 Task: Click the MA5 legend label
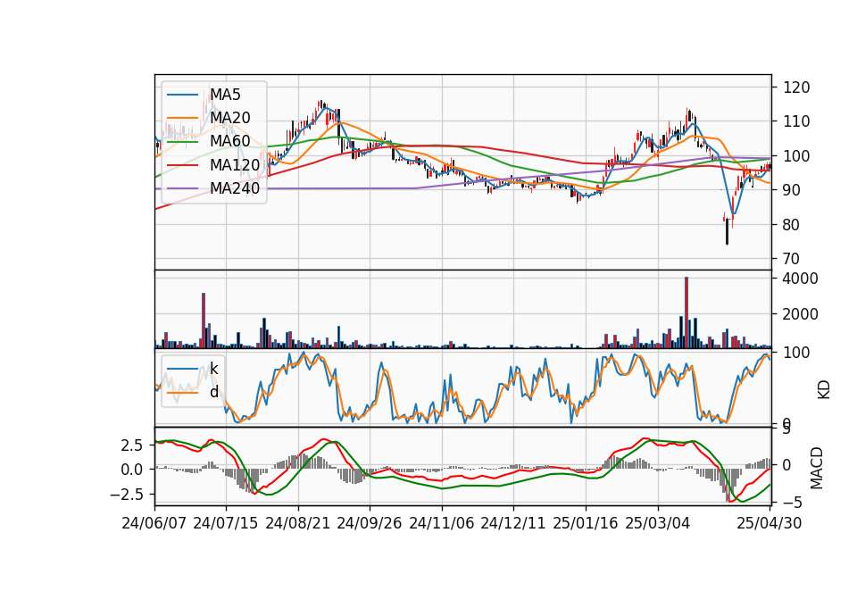pos(225,95)
